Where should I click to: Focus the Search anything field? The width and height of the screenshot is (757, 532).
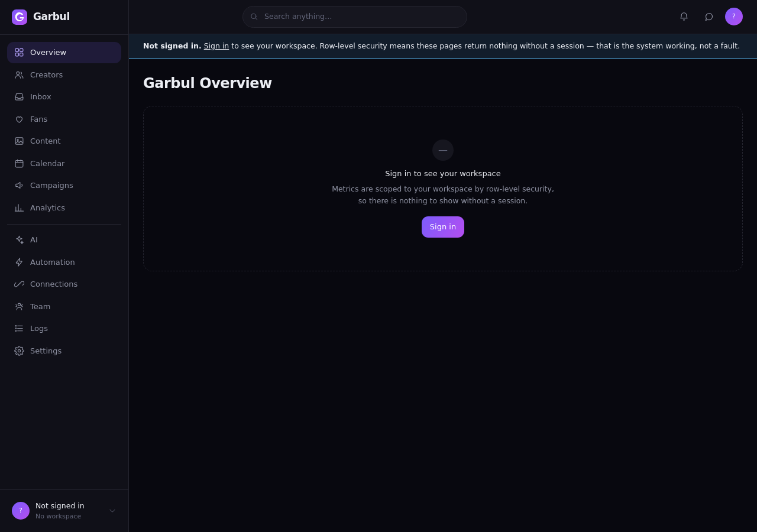[355, 17]
